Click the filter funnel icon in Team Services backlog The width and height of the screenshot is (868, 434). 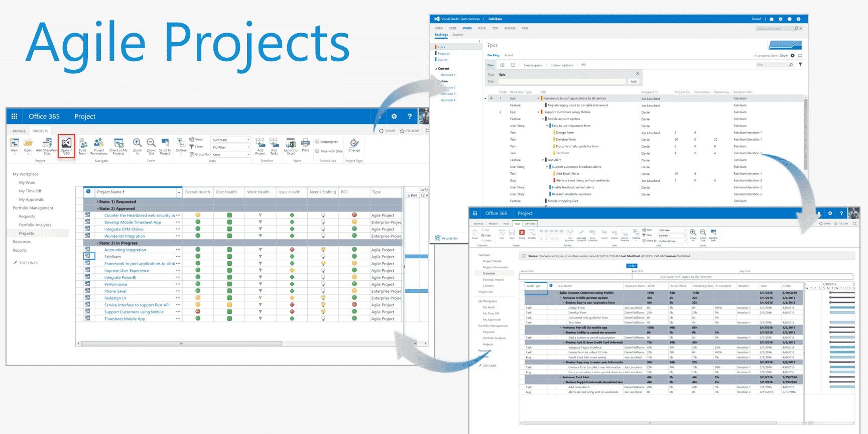pos(800,64)
